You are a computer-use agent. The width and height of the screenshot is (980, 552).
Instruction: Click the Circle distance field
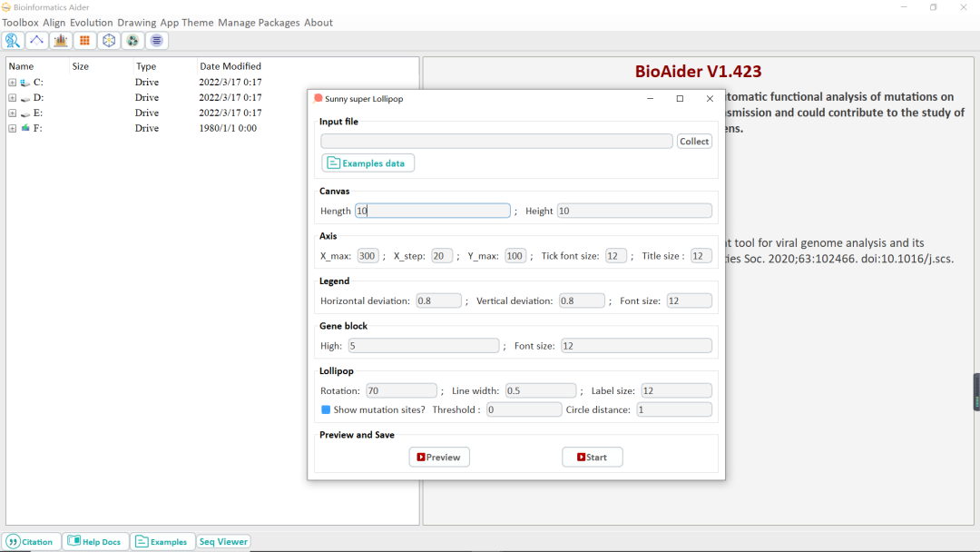tap(673, 409)
